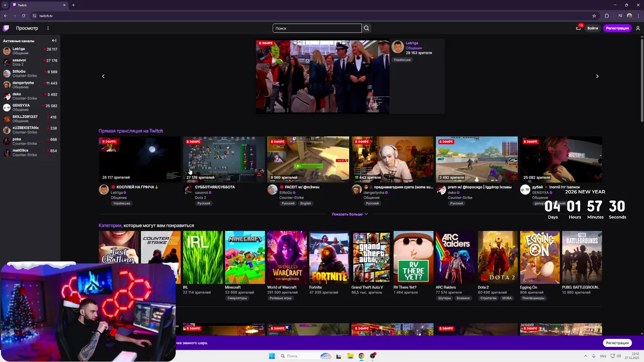The image size is (644, 362).
Task: Open Chrome three-dot menu
Action: tap(638, 16)
